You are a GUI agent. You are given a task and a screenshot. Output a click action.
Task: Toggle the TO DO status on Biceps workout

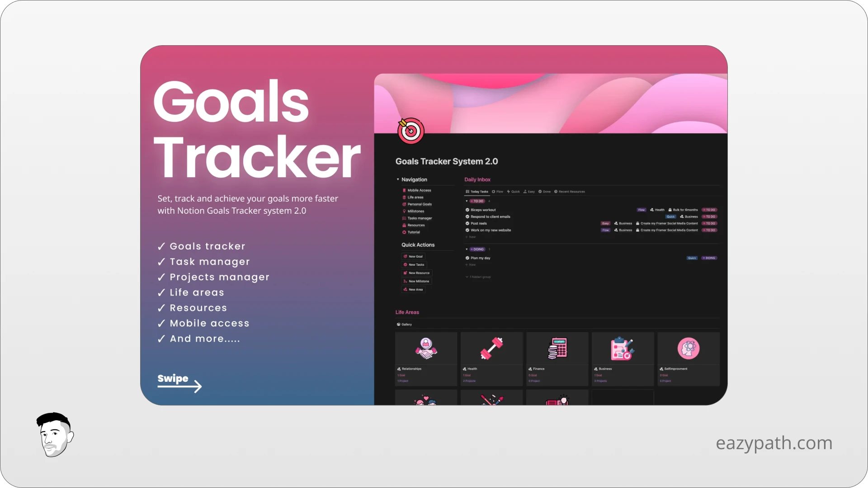click(x=709, y=210)
